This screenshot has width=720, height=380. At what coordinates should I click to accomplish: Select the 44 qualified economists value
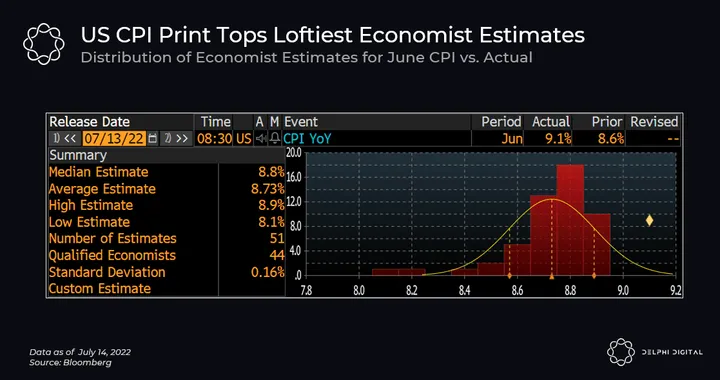[x=277, y=255]
